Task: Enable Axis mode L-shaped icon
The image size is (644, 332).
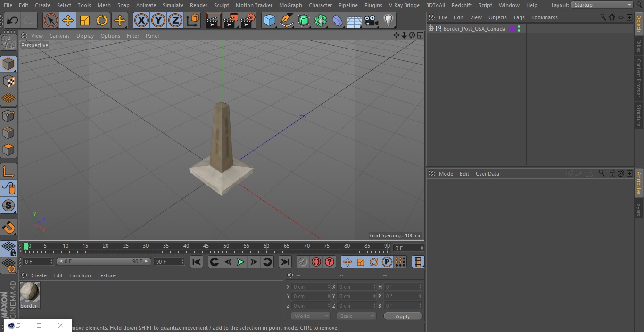Action: coord(8,171)
